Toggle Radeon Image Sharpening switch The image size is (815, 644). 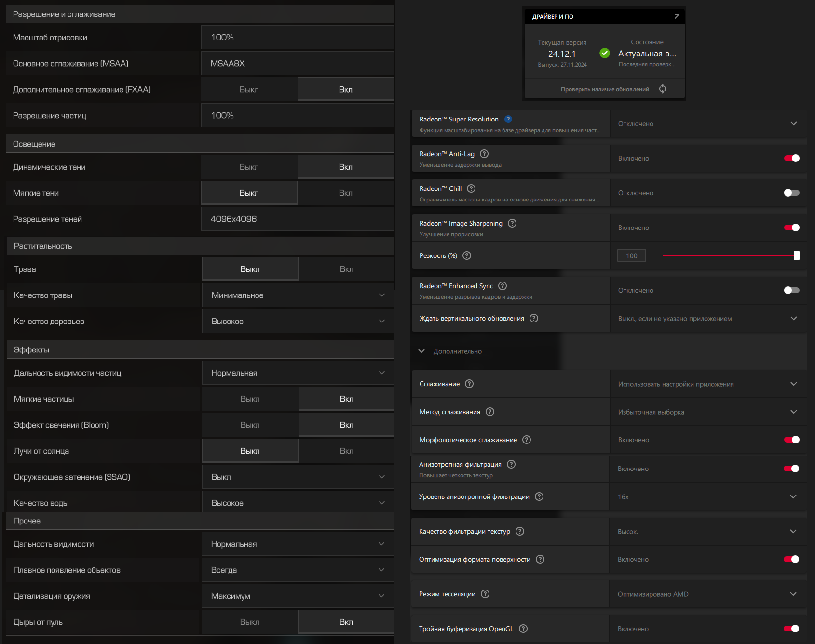point(792,228)
